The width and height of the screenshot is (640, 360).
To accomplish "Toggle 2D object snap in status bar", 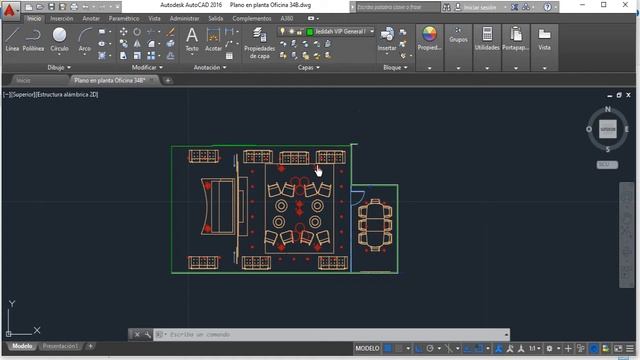I will [479, 348].
